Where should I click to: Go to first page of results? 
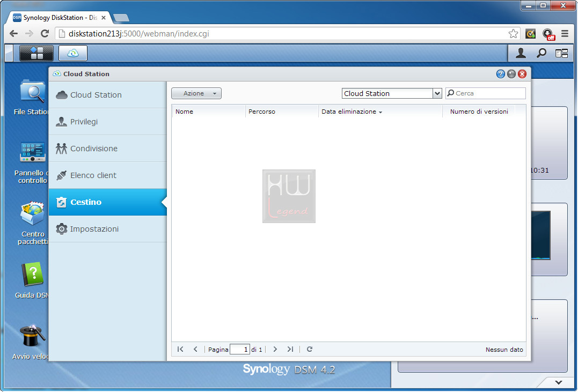click(180, 349)
